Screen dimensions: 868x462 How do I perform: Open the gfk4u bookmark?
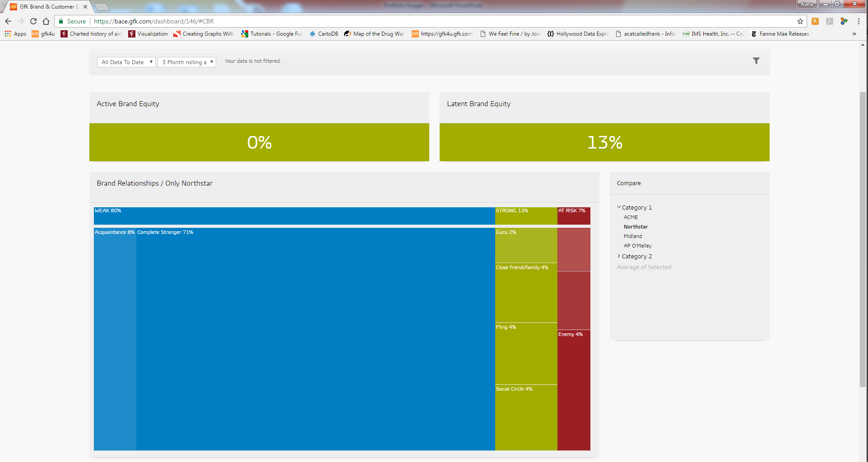pos(43,34)
